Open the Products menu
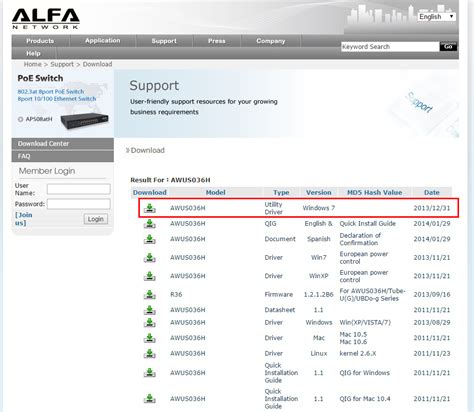 point(40,41)
